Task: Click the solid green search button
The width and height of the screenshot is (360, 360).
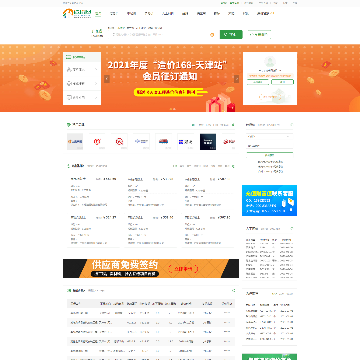Action: pos(231,34)
